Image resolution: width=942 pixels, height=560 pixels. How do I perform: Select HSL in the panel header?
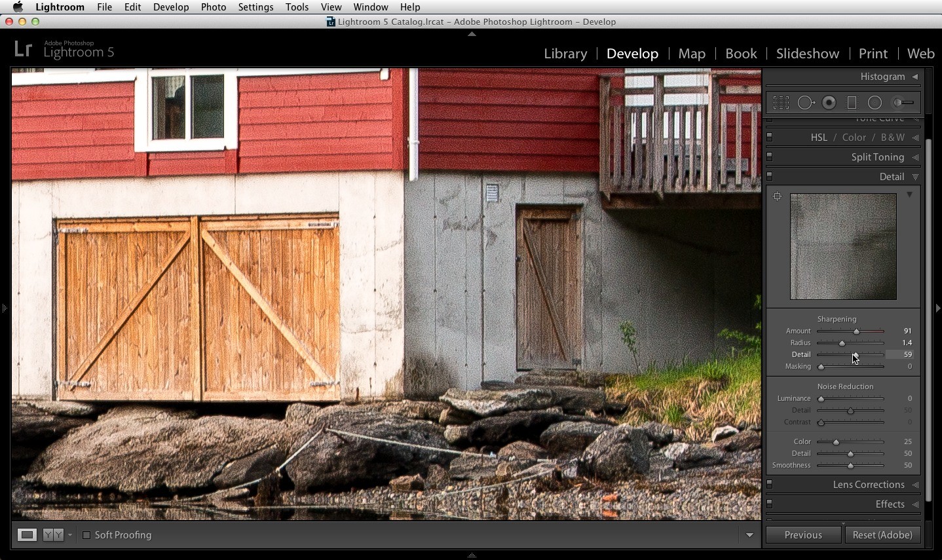tap(819, 138)
